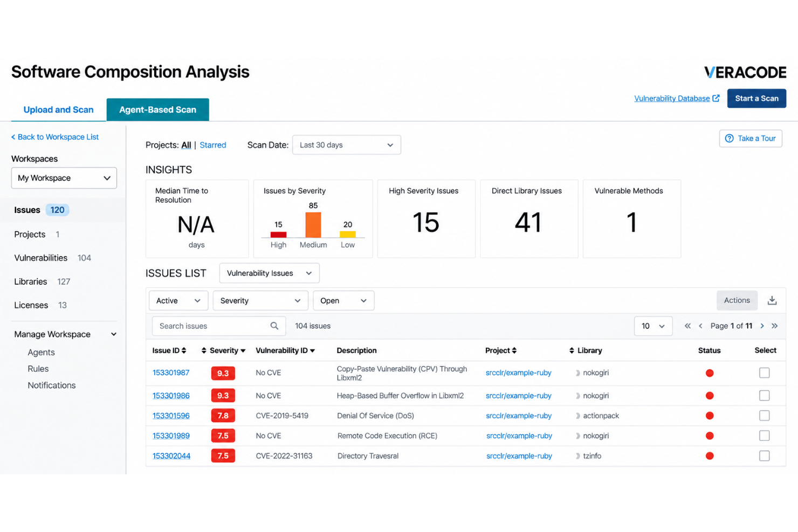Show Starred projects

tap(213, 145)
